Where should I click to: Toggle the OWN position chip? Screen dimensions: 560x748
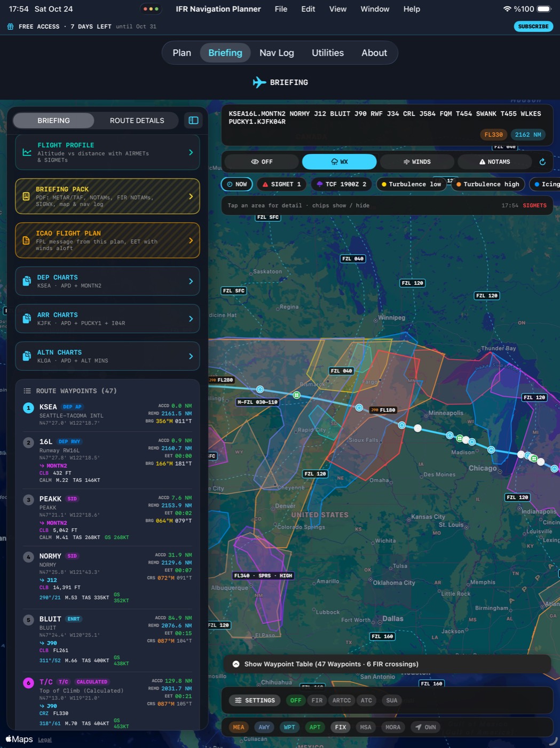(425, 727)
